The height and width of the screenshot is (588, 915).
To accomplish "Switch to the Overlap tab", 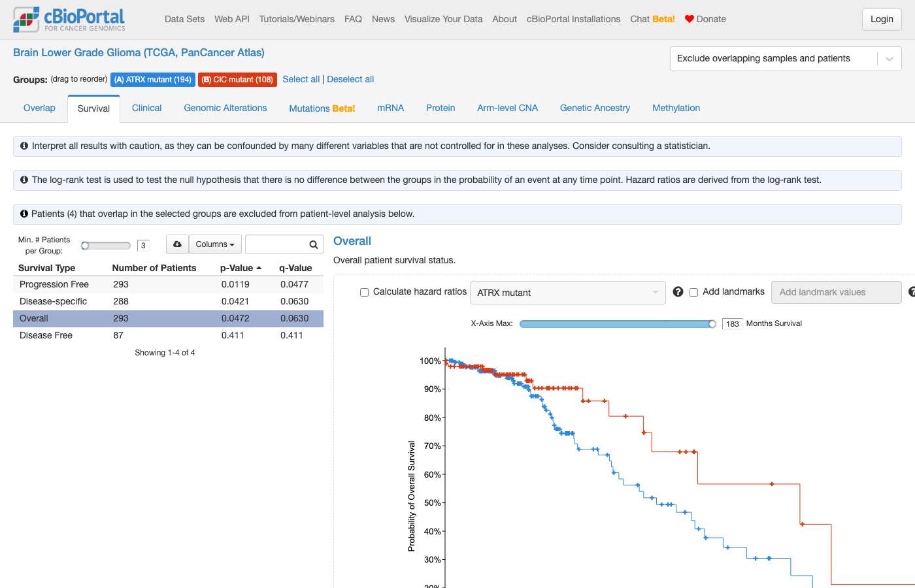I will click(x=39, y=108).
